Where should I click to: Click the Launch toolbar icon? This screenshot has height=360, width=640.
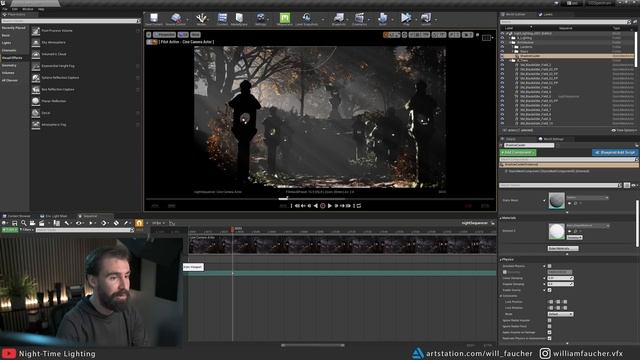click(426, 18)
